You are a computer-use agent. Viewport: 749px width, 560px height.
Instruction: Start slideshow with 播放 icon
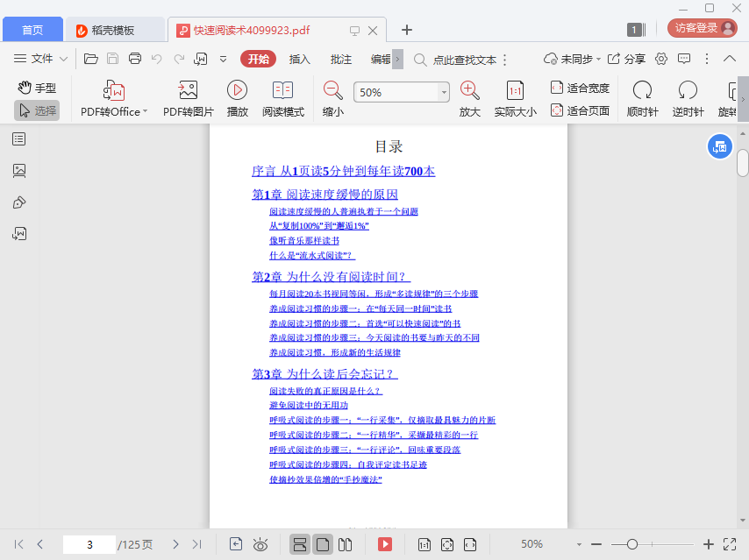point(238,99)
